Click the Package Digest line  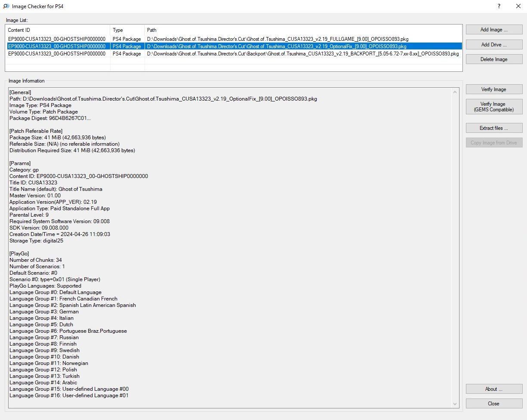click(50, 118)
